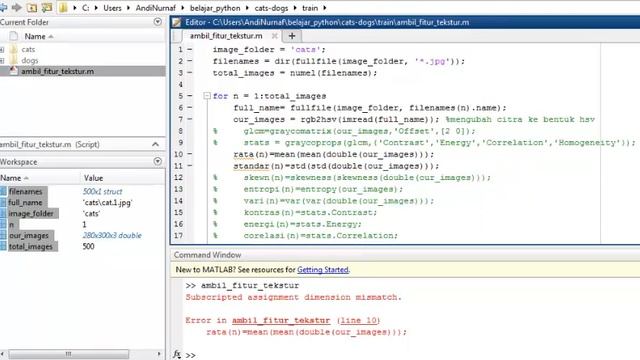Select 'cats-dogs' in the address path
640x360 pixels.
(x=271, y=8)
